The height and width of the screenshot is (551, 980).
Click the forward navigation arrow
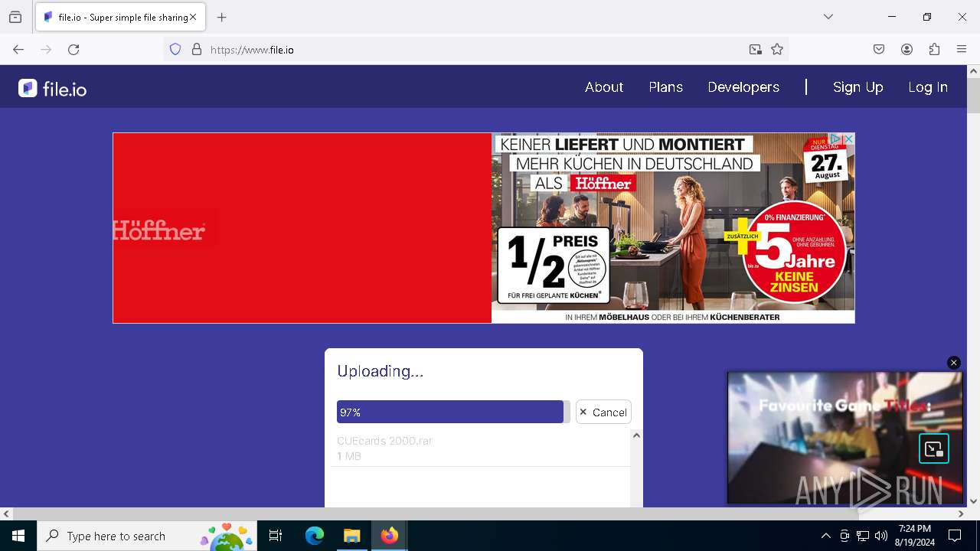(46, 49)
